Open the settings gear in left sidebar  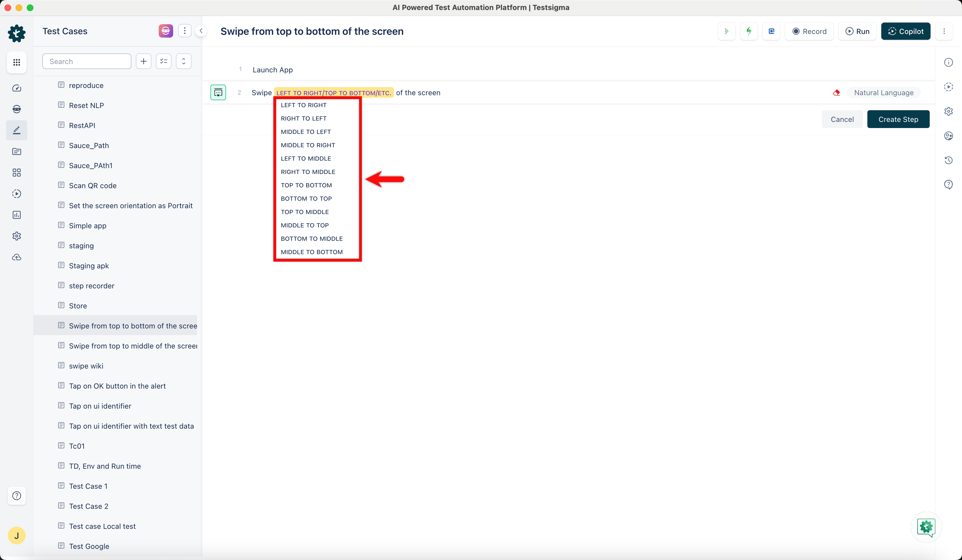16,236
